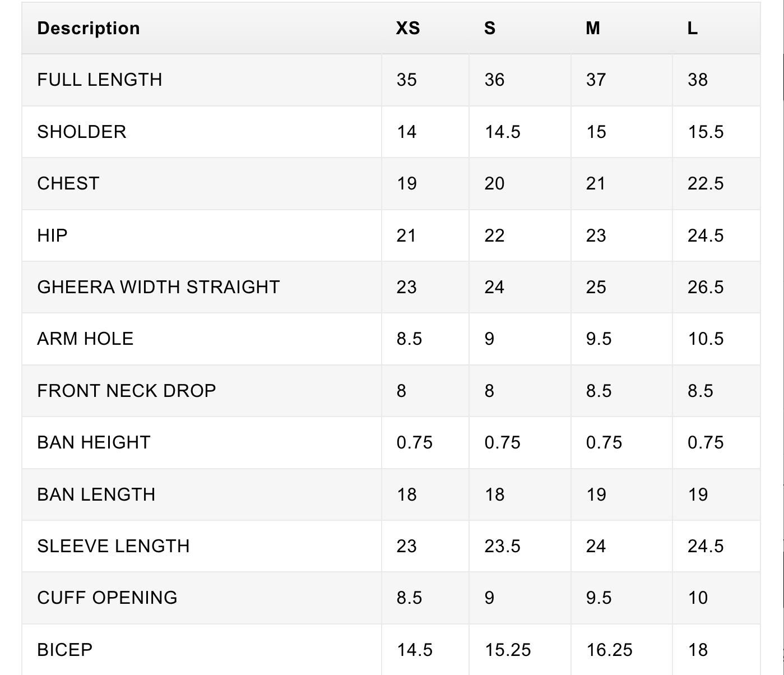Click the BICEP row label
Screen dimensions: 784x675
[65, 650]
